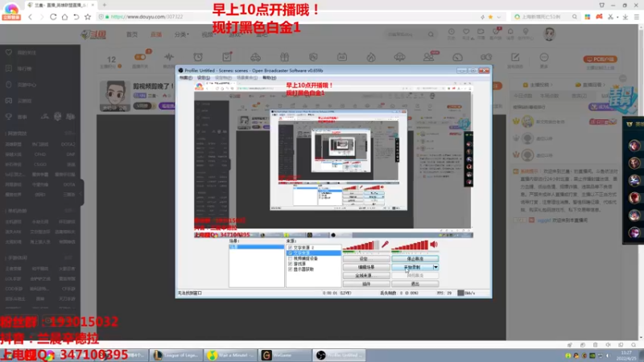Open the address bar dropdown chevron

[498, 17]
